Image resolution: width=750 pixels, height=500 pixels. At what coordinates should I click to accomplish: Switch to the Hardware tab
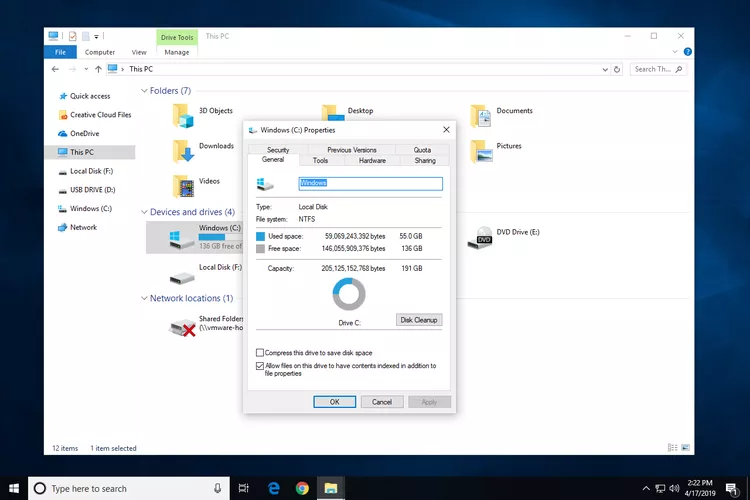[x=372, y=160]
